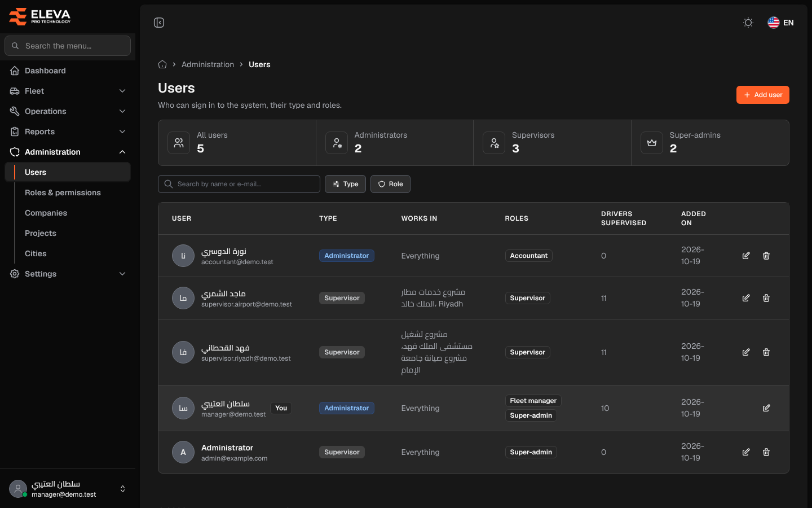
Task: Collapse the Administration menu section
Action: coord(68,152)
